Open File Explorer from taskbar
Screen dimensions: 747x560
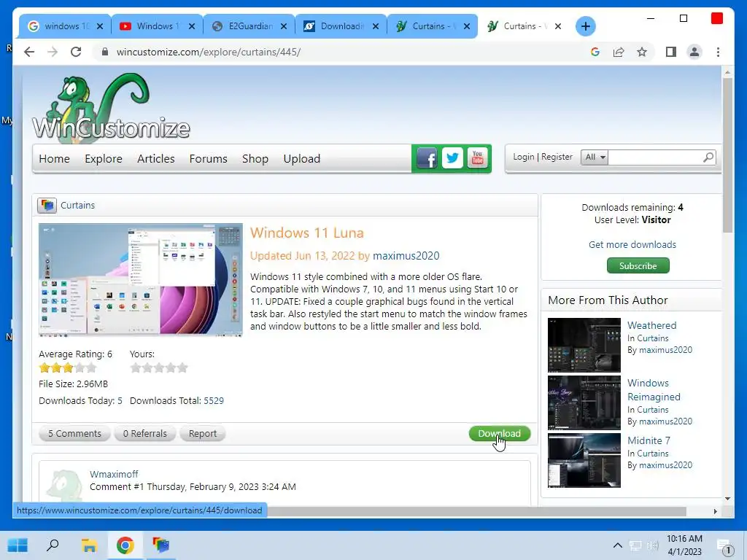(89, 545)
